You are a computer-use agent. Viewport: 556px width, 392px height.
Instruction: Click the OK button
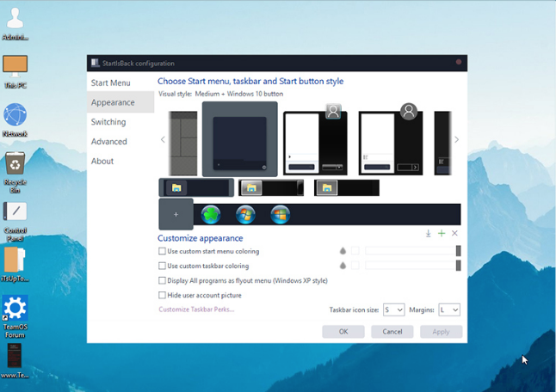343,332
